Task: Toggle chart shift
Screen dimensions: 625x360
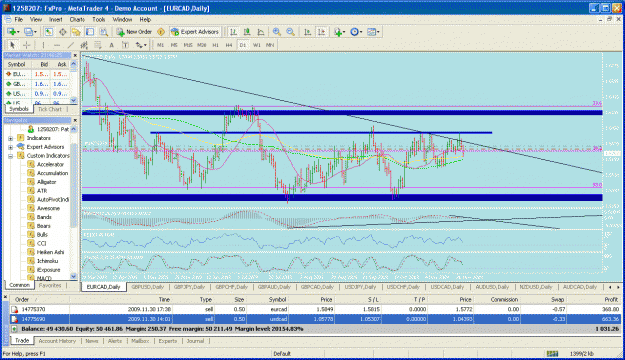Action: click(x=321, y=32)
